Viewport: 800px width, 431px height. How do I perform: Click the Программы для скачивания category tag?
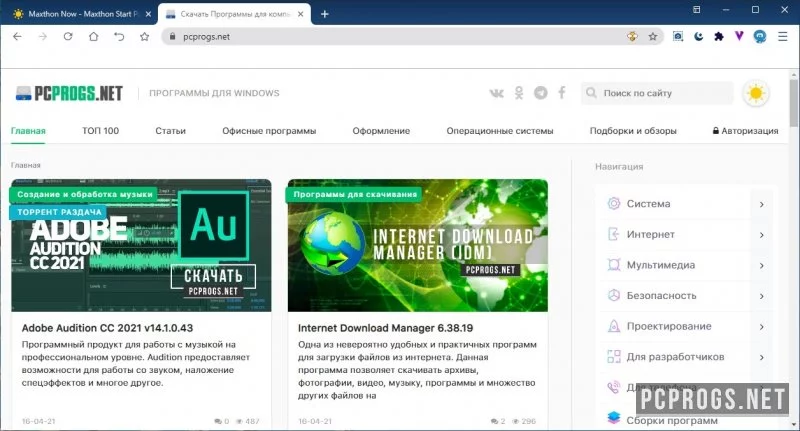(355, 194)
